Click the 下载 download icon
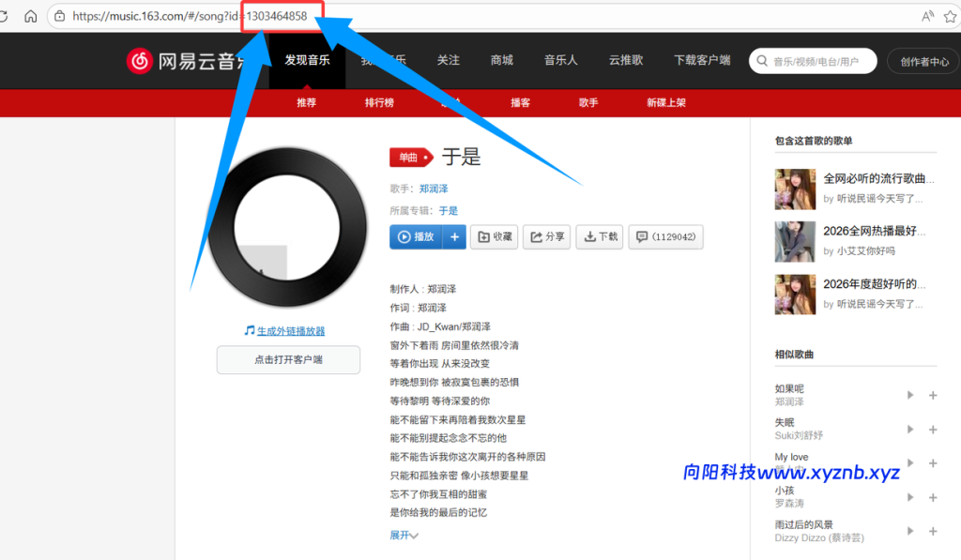961x560 pixels. pyautogui.click(x=599, y=236)
